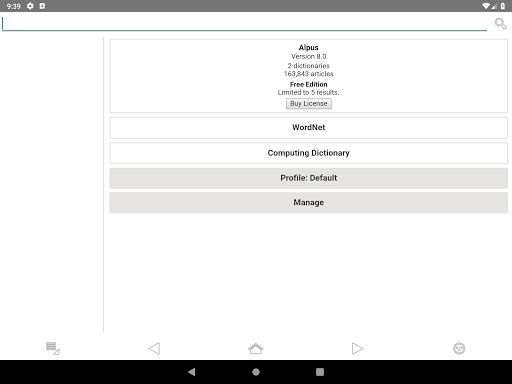This screenshot has width=512, height=384.
Task: Tap the Android recent apps square button
Action: click(320, 372)
